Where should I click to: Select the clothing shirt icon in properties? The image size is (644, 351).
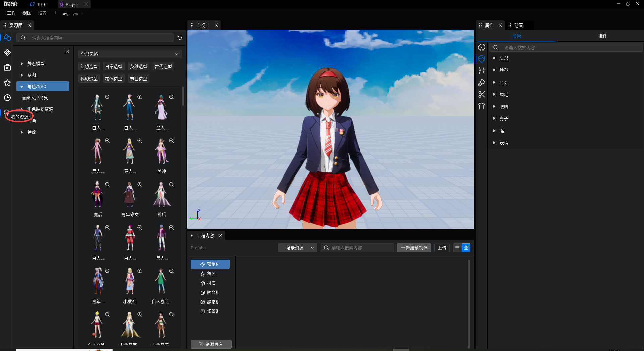click(482, 106)
